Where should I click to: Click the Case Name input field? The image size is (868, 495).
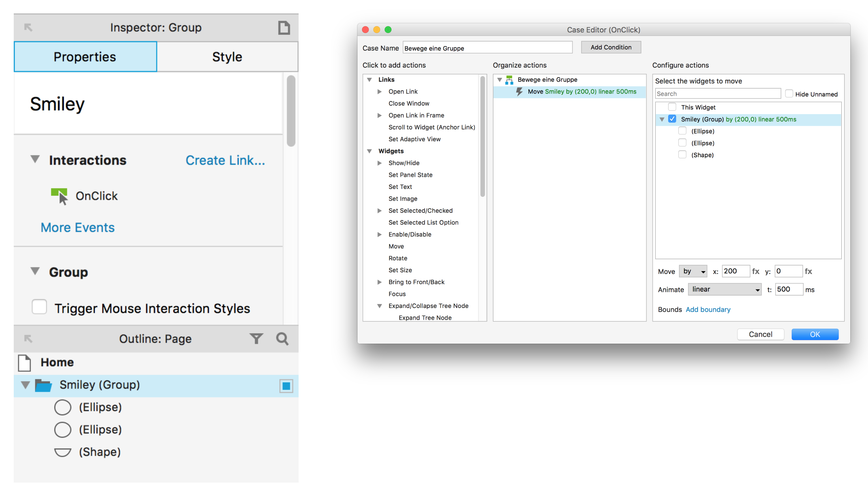pos(487,48)
